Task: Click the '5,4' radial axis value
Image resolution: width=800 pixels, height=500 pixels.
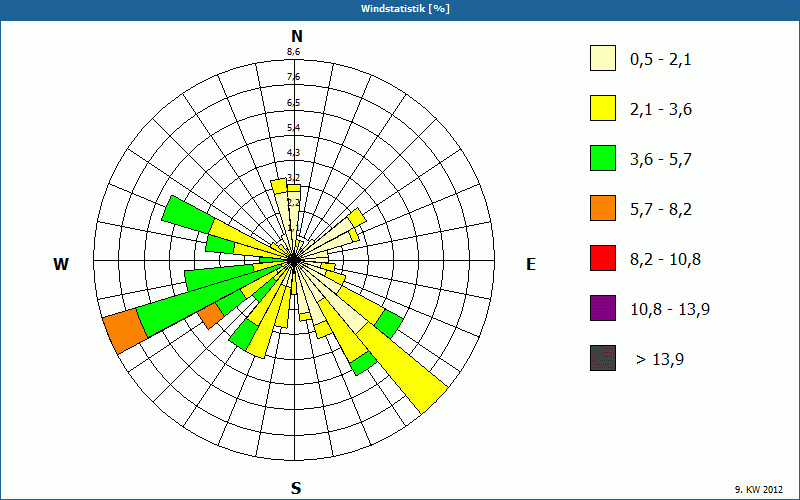Action: (293, 128)
